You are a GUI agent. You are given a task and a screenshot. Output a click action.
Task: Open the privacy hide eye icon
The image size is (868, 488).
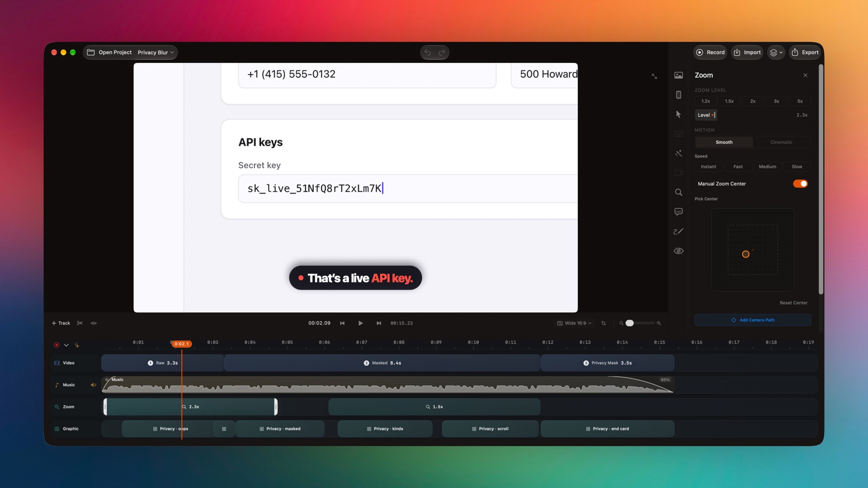(x=679, y=251)
